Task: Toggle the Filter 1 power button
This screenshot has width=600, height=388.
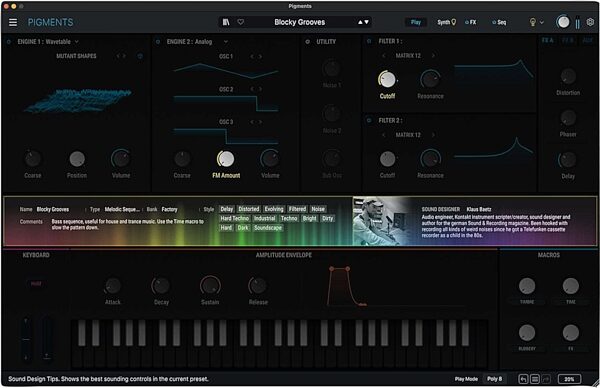Action: tap(369, 41)
